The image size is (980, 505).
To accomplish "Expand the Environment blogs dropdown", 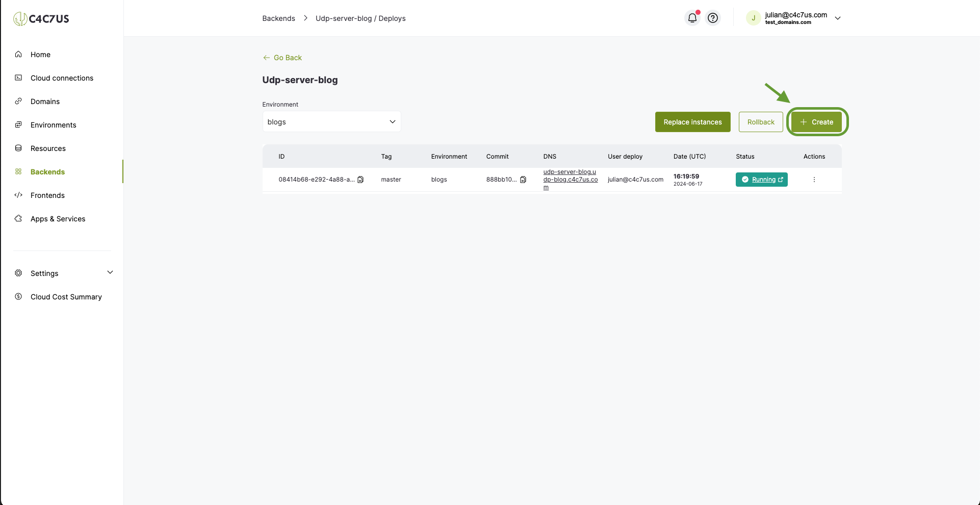I will [331, 122].
